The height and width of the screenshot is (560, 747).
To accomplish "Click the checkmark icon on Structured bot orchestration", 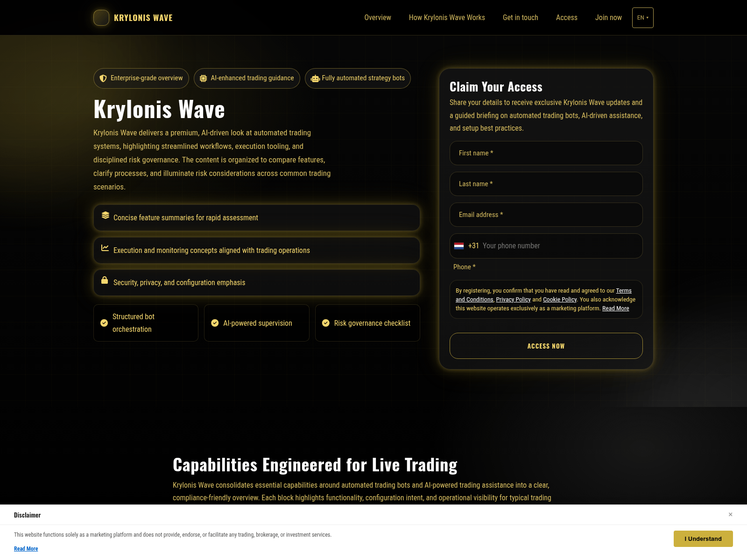I will pyautogui.click(x=104, y=323).
